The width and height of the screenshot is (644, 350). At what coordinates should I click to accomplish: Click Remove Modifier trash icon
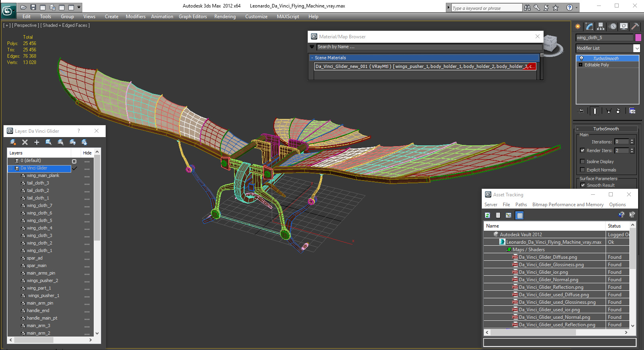point(618,111)
